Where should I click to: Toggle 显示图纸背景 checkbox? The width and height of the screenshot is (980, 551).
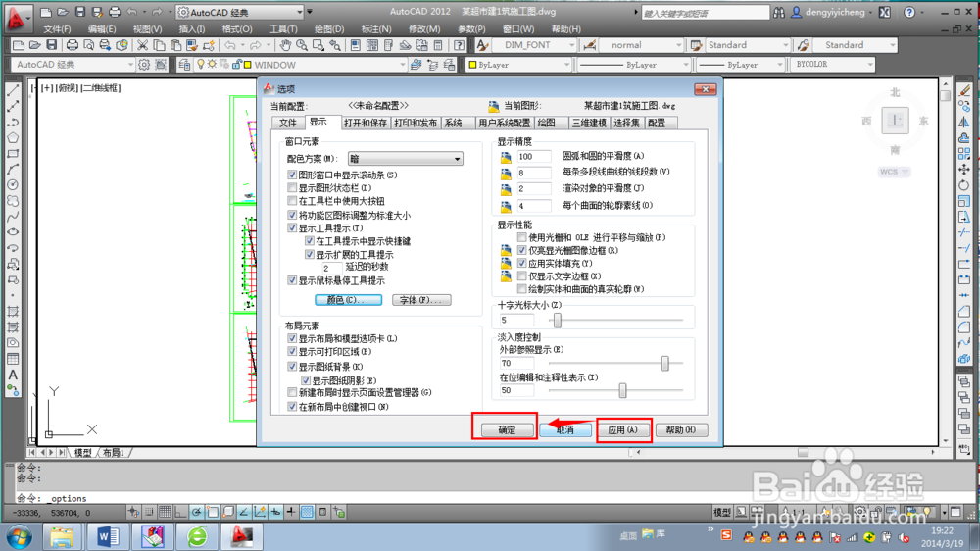coord(292,367)
